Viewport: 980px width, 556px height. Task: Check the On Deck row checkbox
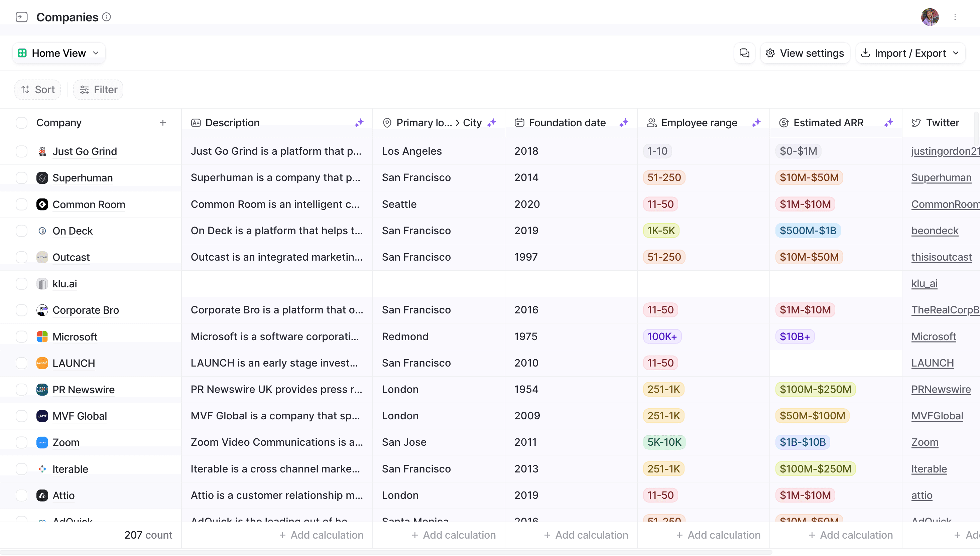[21, 231]
